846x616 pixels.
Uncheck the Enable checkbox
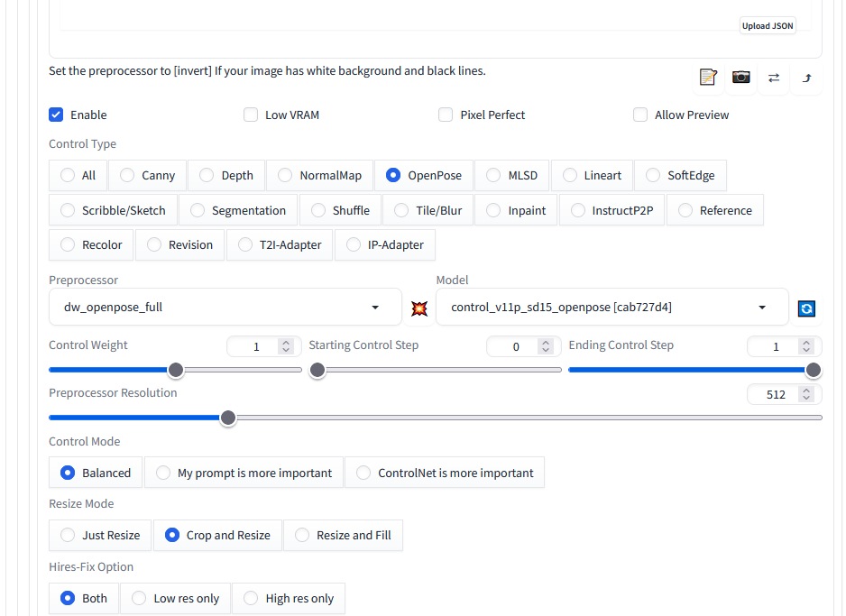point(56,115)
